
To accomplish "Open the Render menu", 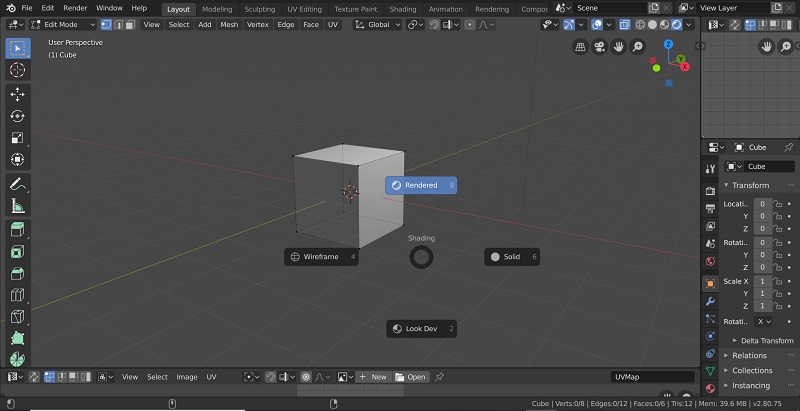I will coord(75,8).
